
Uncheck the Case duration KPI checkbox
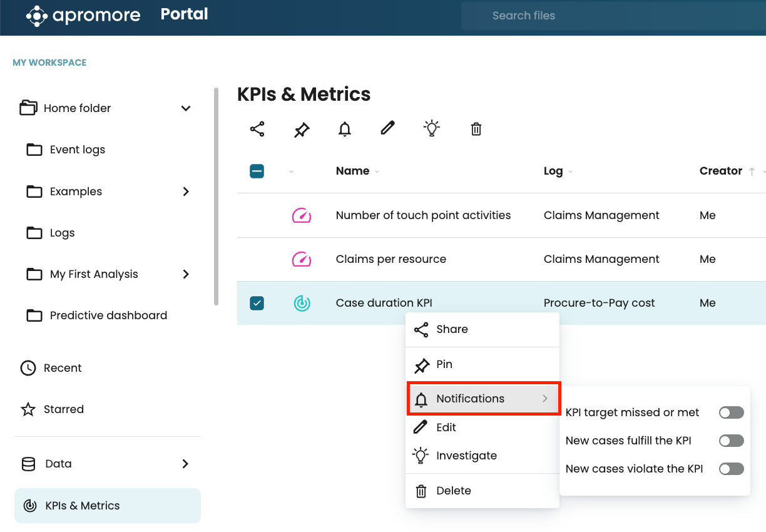click(257, 304)
